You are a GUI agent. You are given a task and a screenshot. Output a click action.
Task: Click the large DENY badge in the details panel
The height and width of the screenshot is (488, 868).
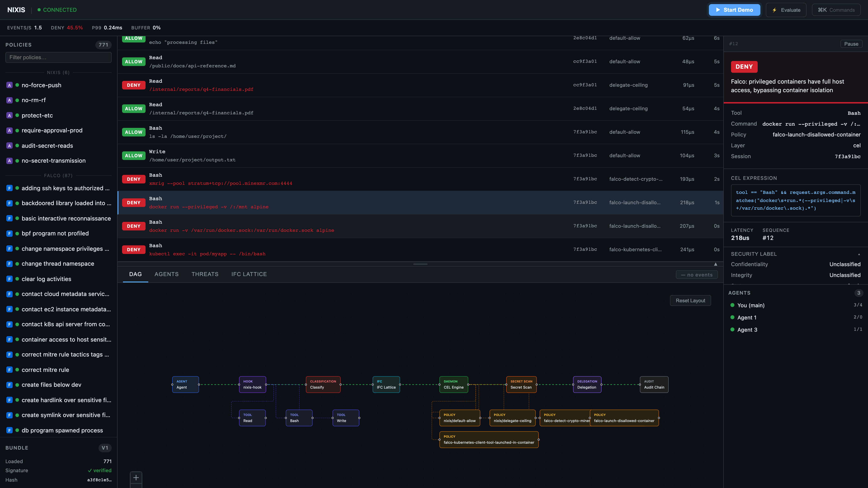coord(744,67)
